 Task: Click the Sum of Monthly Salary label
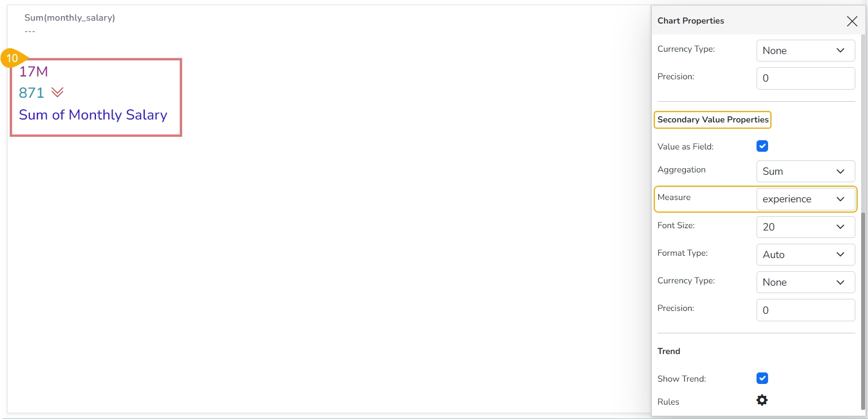(93, 115)
